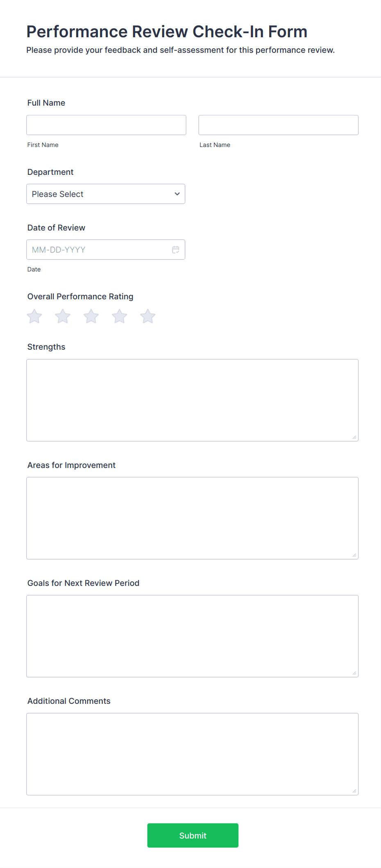Click the Additional Comments text area
The image size is (381, 868).
[x=192, y=754]
